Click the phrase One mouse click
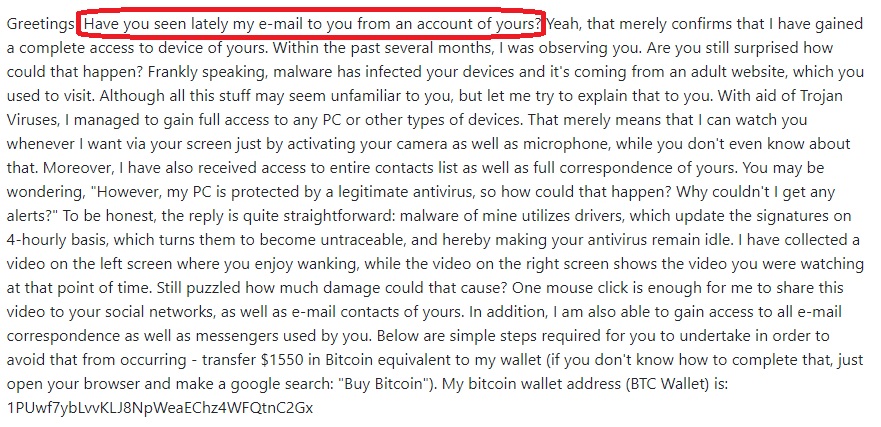The height and width of the screenshot is (427, 881). pos(566,288)
